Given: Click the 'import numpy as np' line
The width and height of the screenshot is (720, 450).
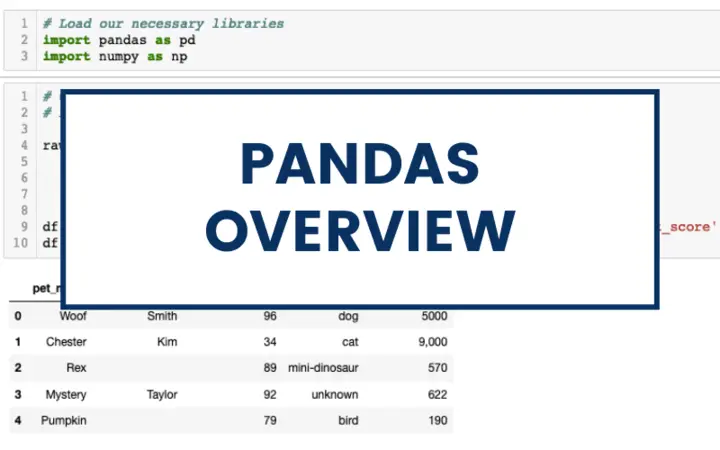Looking at the screenshot, I should 115,56.
